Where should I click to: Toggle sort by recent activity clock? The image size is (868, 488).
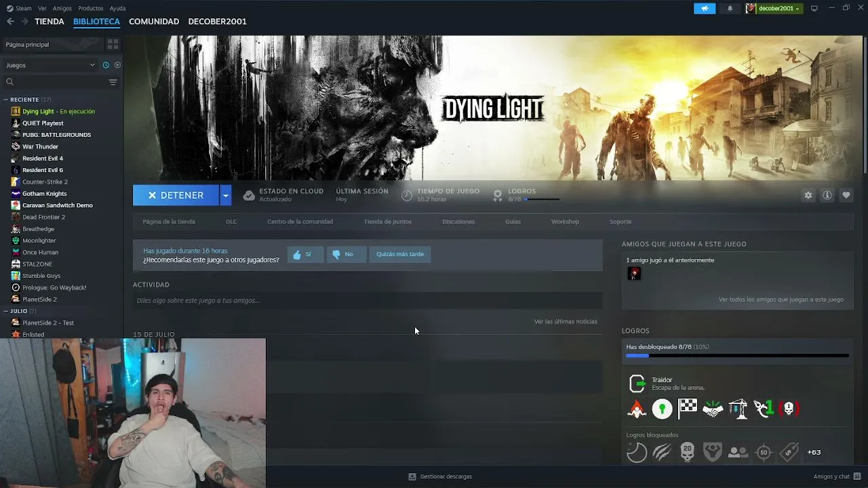[106, 65]
